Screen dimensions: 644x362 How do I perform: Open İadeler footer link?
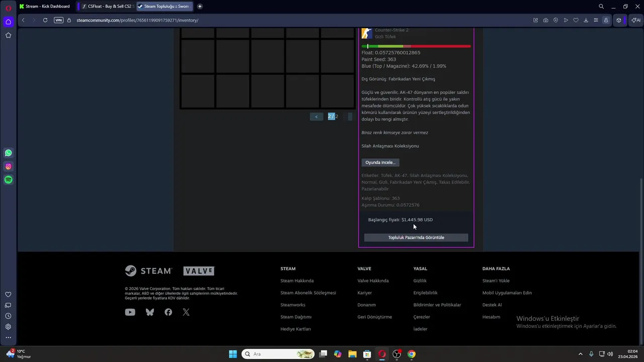tap(420, 329)
